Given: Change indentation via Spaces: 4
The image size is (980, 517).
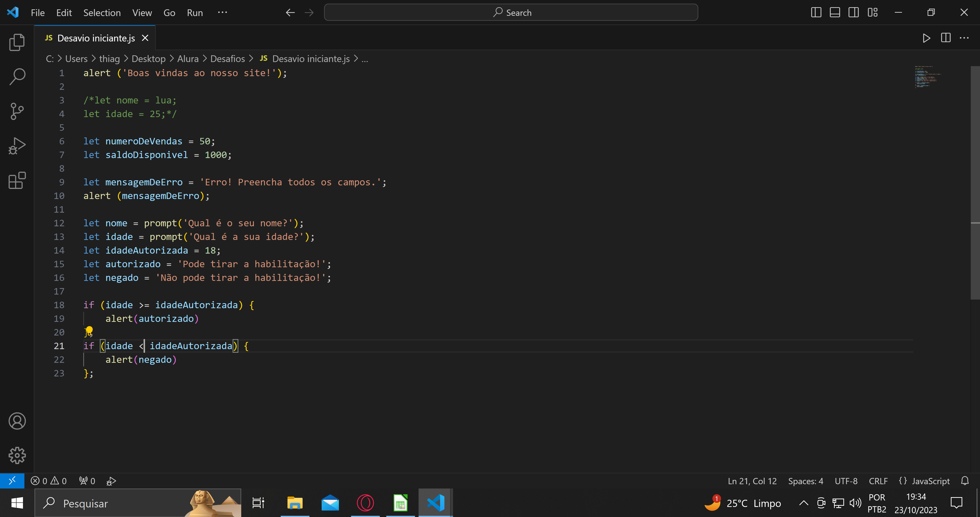Looking at the screenshot, I should click(805, 481).
